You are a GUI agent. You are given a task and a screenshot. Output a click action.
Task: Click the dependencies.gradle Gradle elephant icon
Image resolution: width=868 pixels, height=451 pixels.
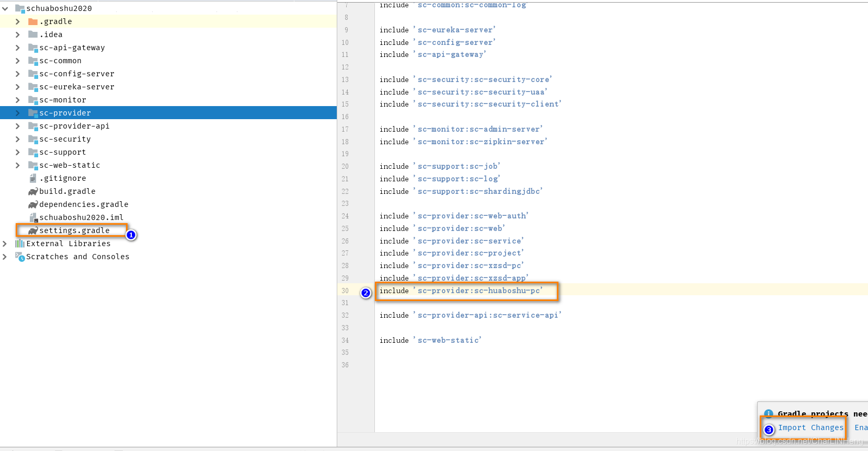[33, 204]
